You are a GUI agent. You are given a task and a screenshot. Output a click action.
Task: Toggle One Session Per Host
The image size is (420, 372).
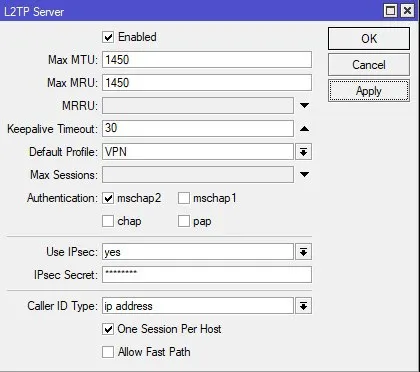[108, 329]
